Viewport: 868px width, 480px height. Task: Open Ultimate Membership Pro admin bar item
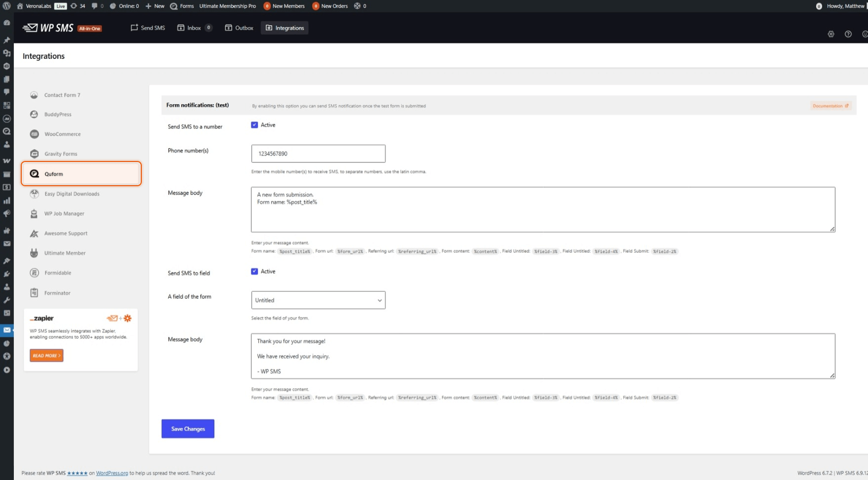(227, 6)
